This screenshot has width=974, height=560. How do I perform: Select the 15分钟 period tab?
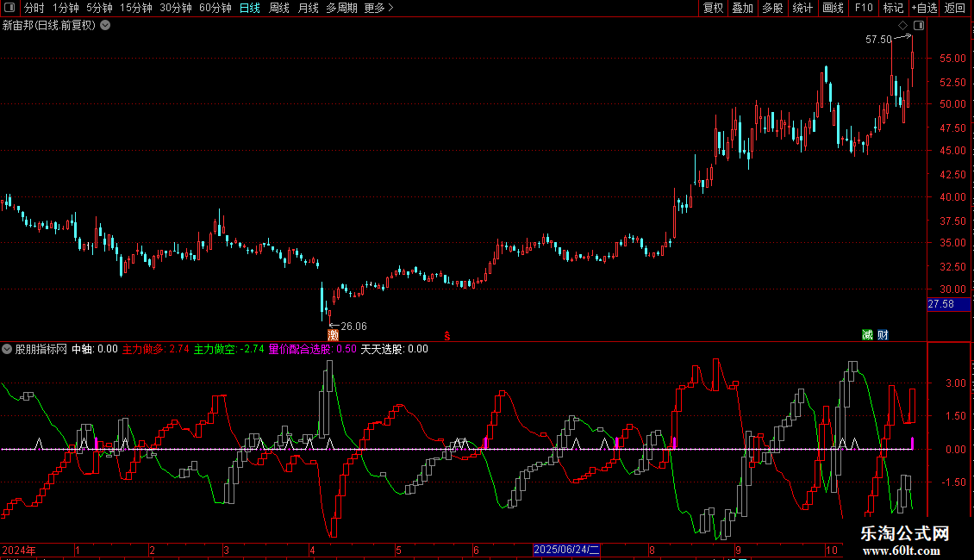click(135, 8)
